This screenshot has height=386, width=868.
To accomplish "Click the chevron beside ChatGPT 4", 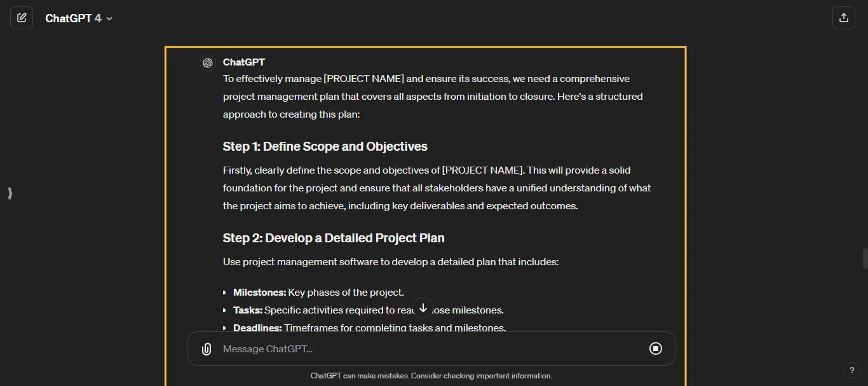I will [109, 18].
